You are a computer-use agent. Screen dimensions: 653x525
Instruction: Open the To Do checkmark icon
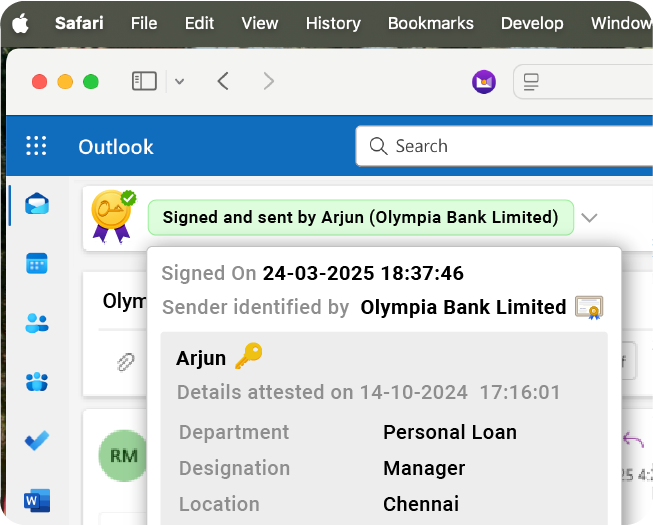point(37,440)
